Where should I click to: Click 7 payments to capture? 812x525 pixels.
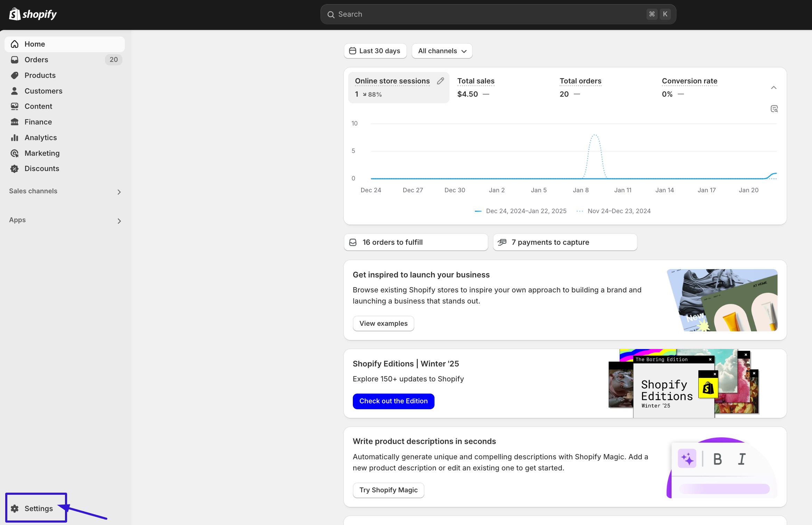565,242
